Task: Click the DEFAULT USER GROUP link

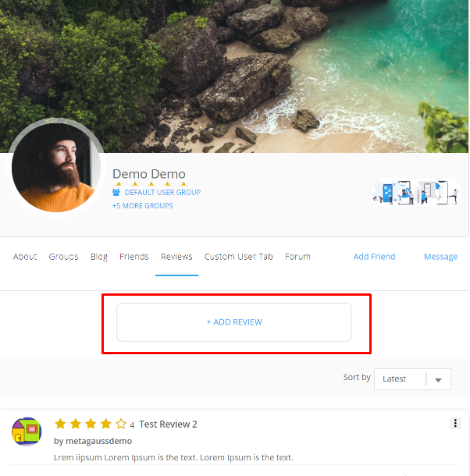Action: (x=162, y=192)
